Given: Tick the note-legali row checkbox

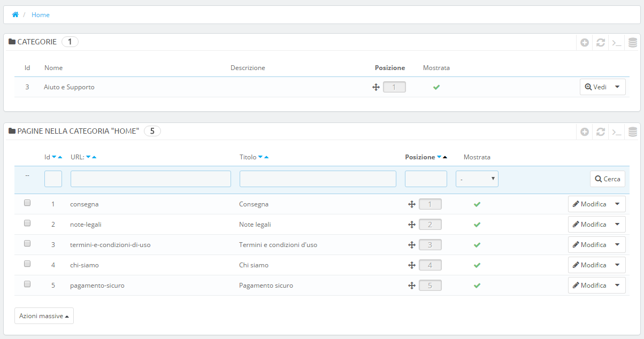Looking at the screenshot, I should pos(27,223).
